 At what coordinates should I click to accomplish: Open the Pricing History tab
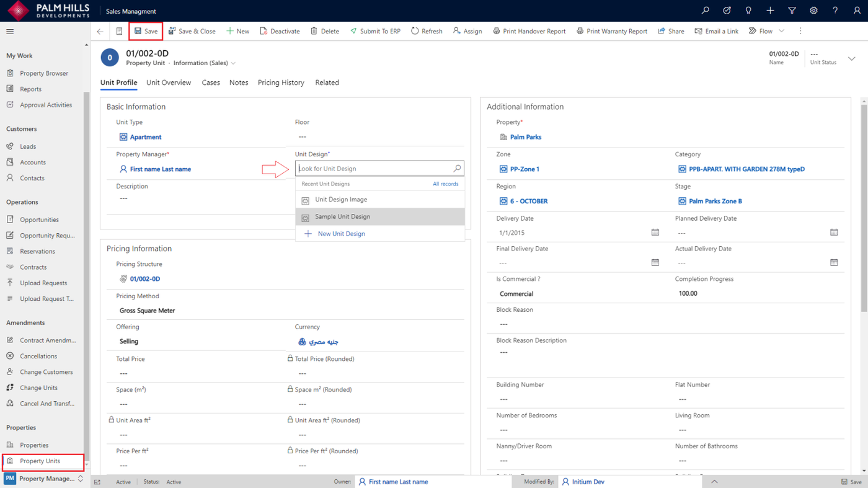281,82
